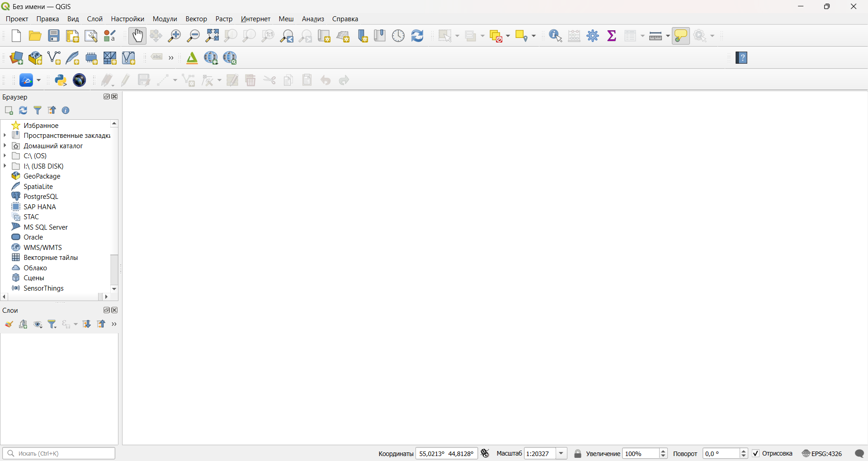The width and height of the screenshot is (868, 461).
Task: Collapse all items in the Browser panel
Action: coord(52,110)
